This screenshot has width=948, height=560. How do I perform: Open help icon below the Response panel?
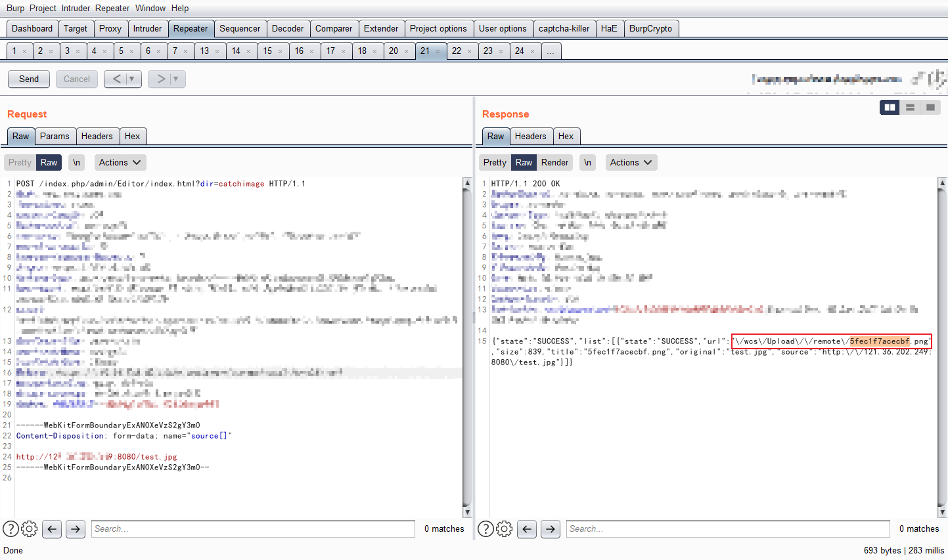coord(485,528)
